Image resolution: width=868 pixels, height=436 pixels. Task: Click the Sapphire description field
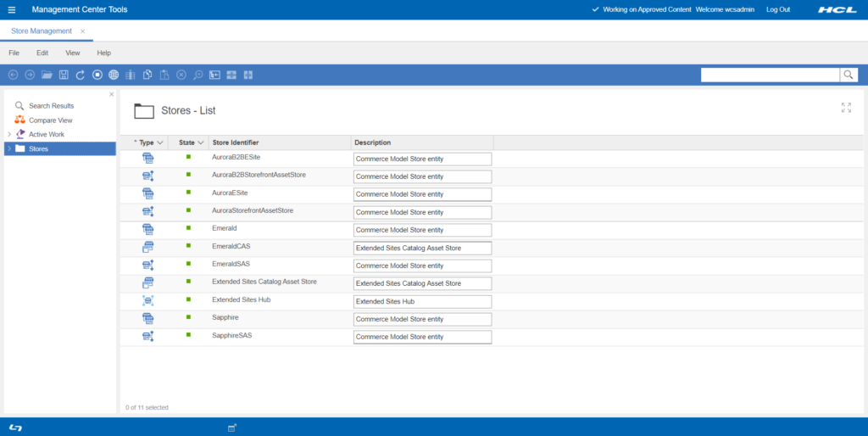point(422,319)
